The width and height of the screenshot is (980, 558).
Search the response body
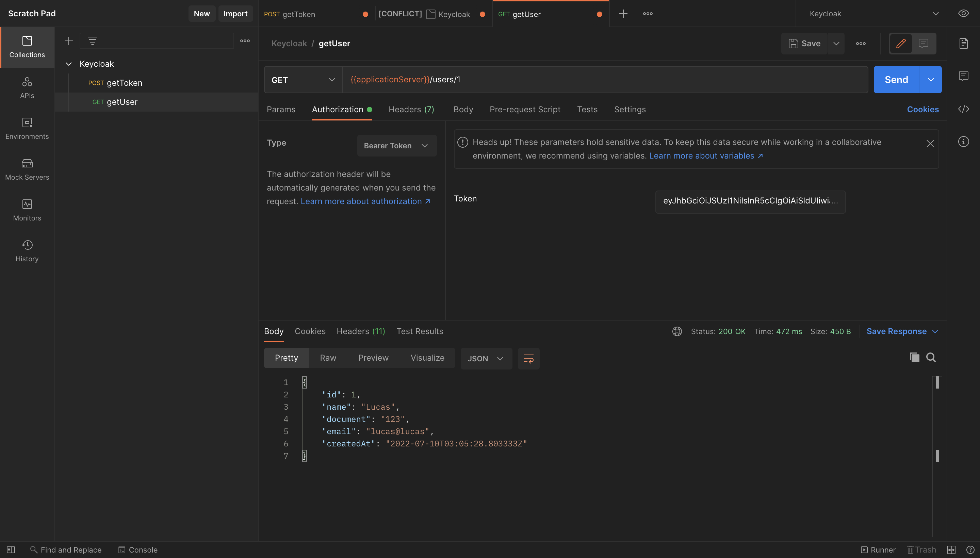pyautogui.click(x=931, y=358)
